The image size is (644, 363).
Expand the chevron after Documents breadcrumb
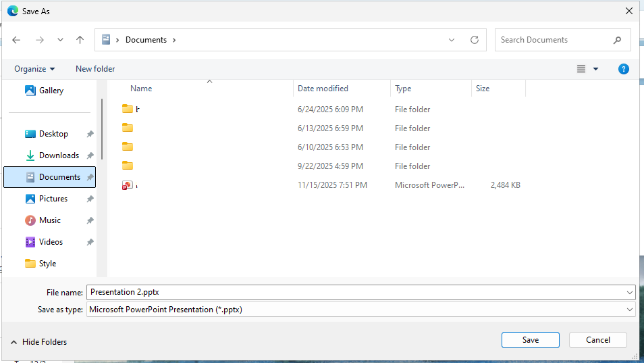coord(174,40)
